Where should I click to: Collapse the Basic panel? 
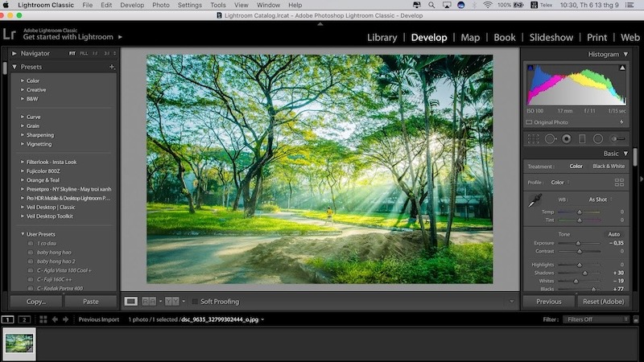pos(625,154)
